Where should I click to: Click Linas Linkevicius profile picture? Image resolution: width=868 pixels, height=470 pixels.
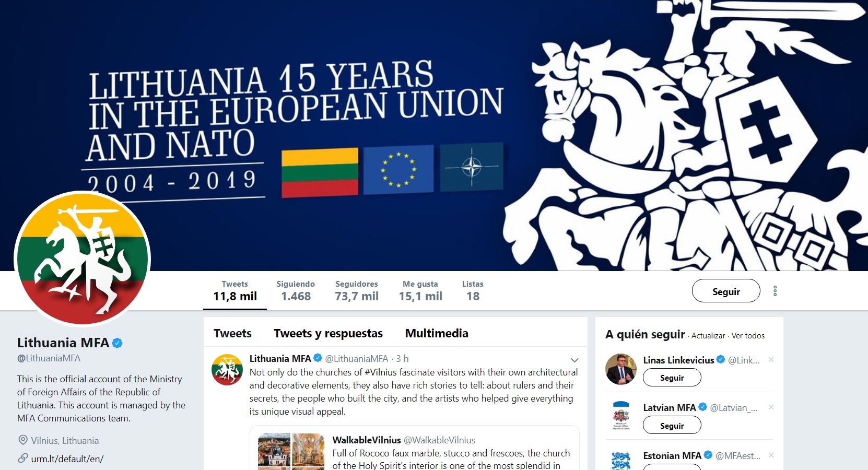[621, 369]
